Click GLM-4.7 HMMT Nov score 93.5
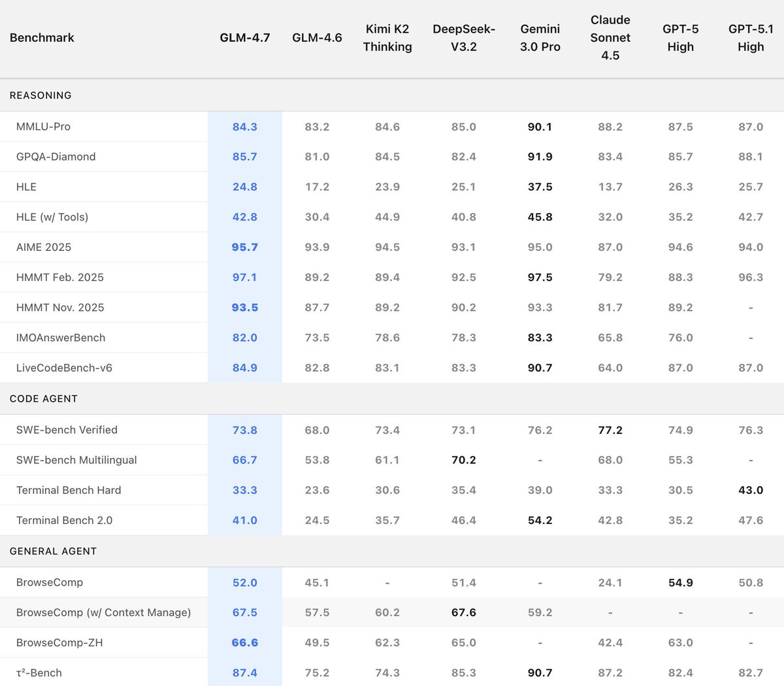This screenshot has height=686, width=784. (x=245, y=307)
